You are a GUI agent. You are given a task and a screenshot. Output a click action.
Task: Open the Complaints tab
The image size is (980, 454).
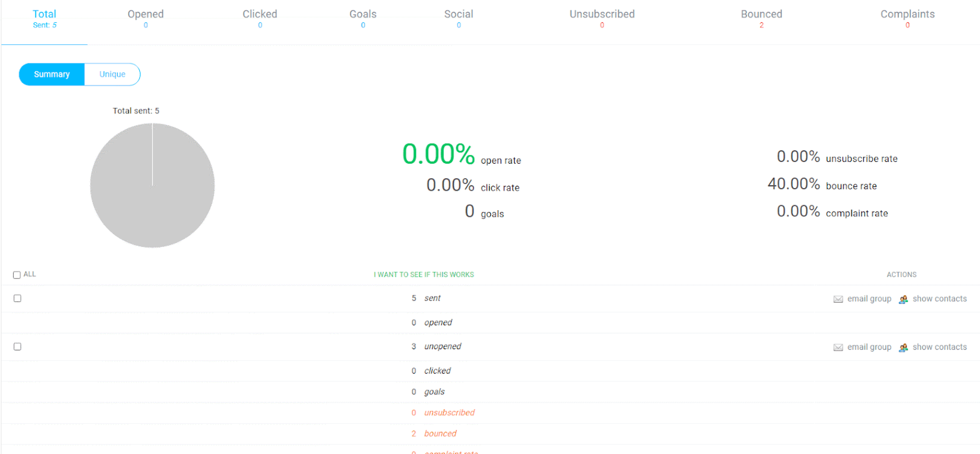[x=907, y=18]
